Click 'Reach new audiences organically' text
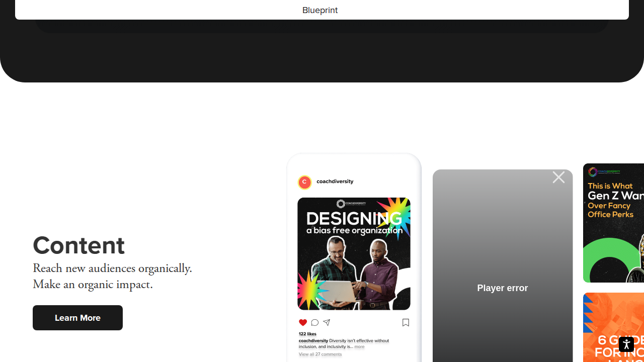The width and height of the screenshot is (644, 362). 112,268
